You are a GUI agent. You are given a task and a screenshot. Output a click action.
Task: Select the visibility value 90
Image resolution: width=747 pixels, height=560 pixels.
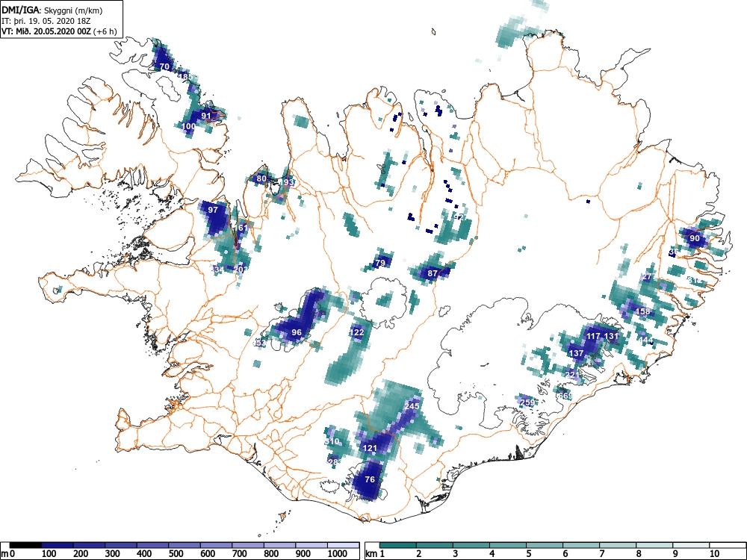tap(695, 238)
